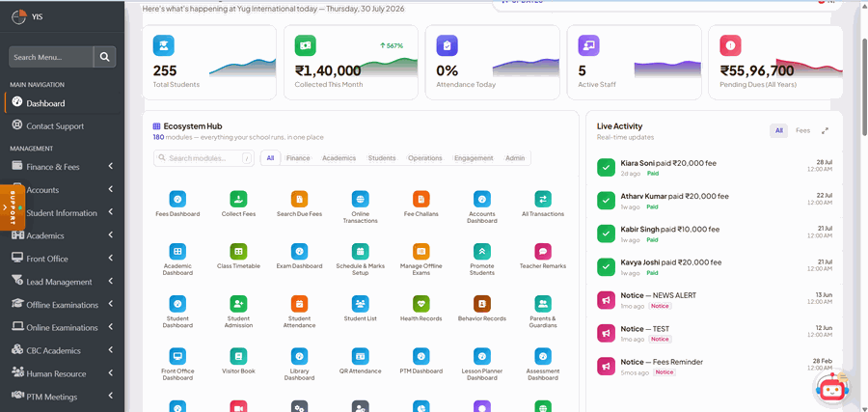The width and height of the screenshot is (868, 412).
Task: Open Contact Support in sidebar
Action: [63, 125]
